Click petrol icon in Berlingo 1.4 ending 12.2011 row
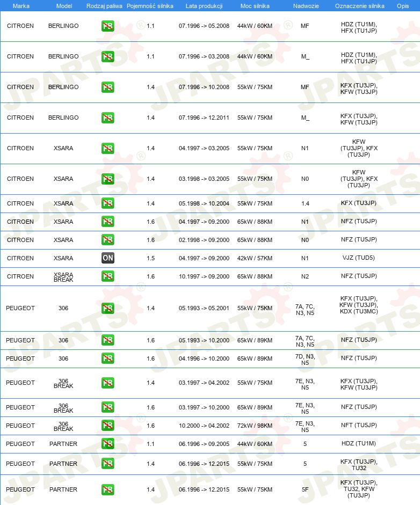The width and height of the screenshot is (420, 505). (x=107, y=118)
